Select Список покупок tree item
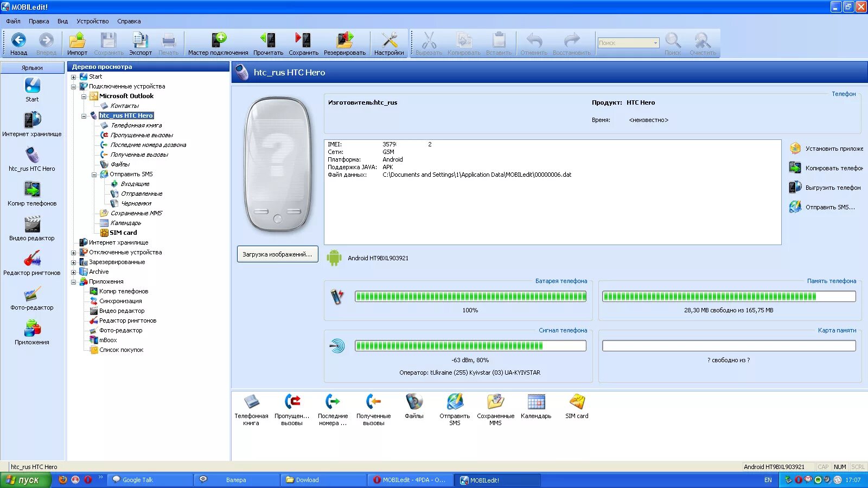 (x=121, y=350)
